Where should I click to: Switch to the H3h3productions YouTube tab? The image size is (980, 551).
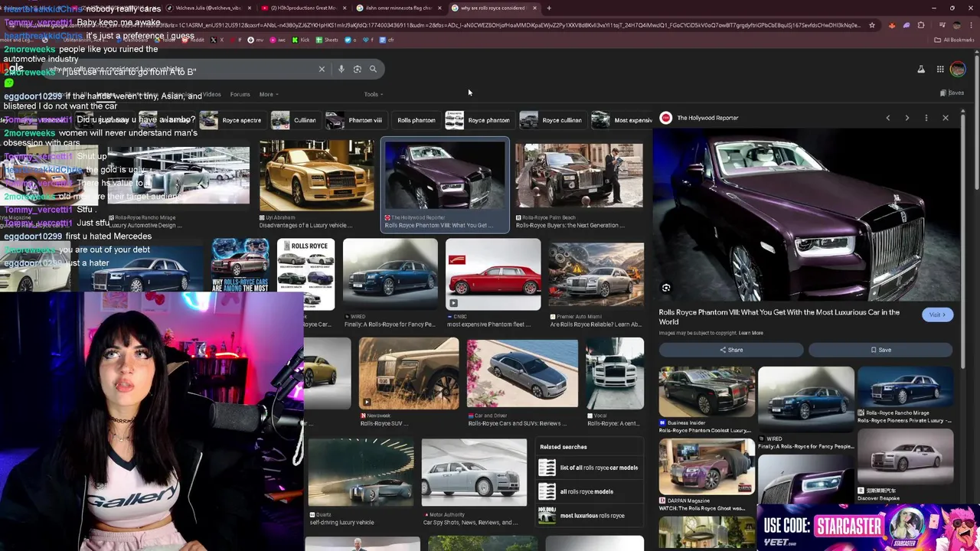[305, 8]
